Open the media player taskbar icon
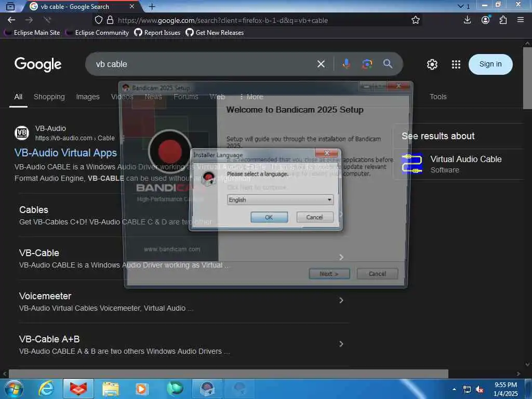Screen dimensions: 532x399 pyautogui.click(x=141, y=389)
